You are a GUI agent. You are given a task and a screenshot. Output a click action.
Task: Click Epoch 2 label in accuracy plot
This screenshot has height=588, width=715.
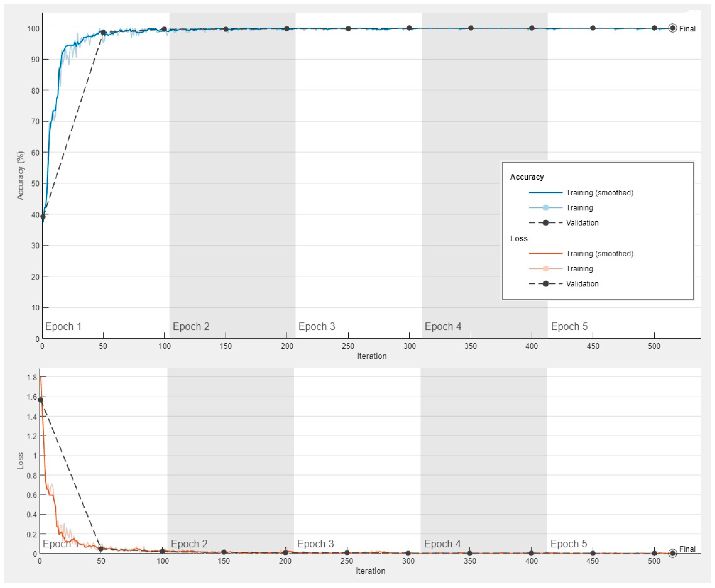click(x=191, y=326)
